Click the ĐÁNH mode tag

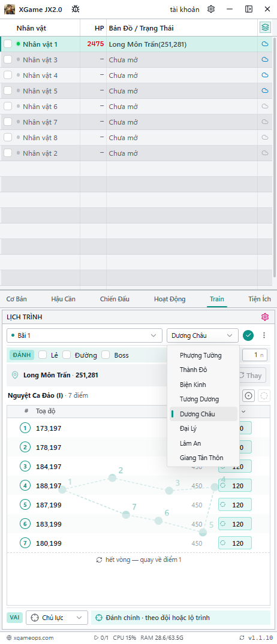click(x=22, y=355)
